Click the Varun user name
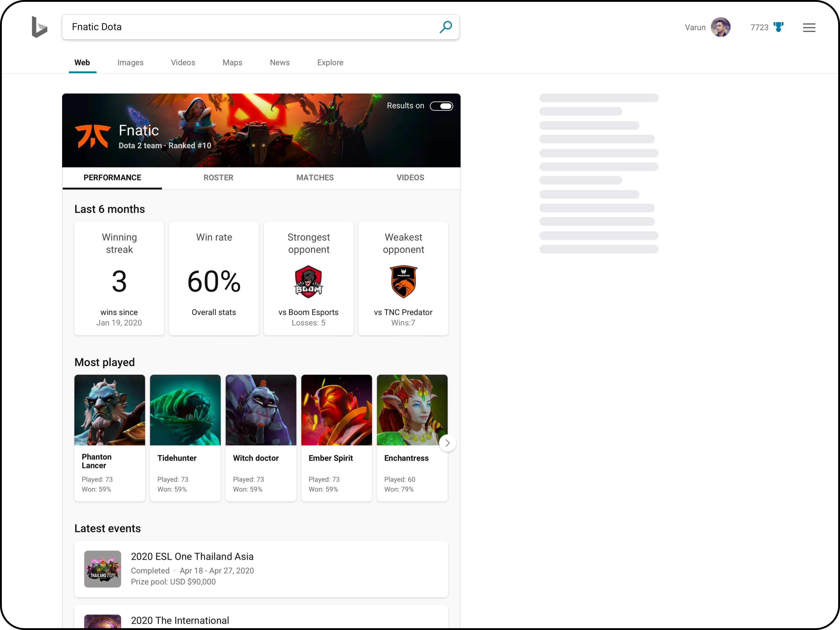Screen dimensions: 840x630 [695, 27]
